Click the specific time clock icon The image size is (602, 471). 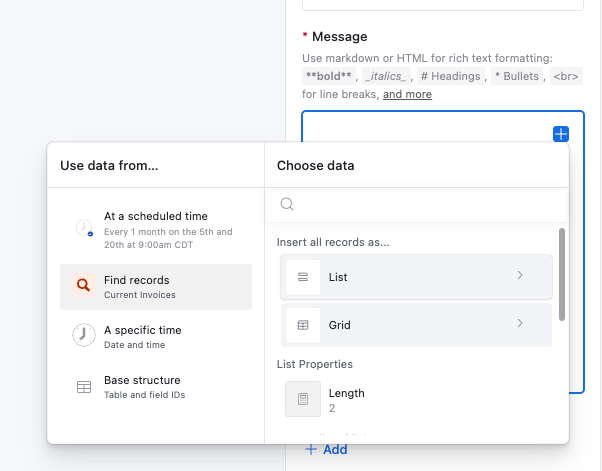(84, 335)
